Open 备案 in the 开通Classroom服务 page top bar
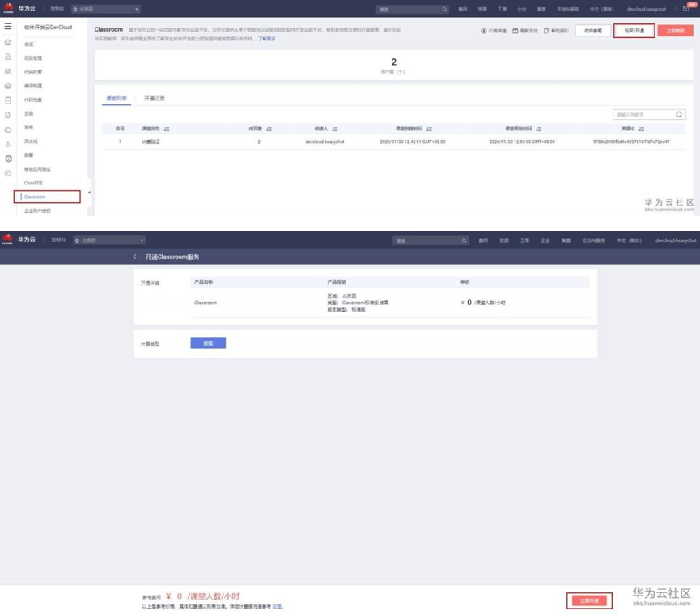Viewport: 700px width, 615px height. 566,240
